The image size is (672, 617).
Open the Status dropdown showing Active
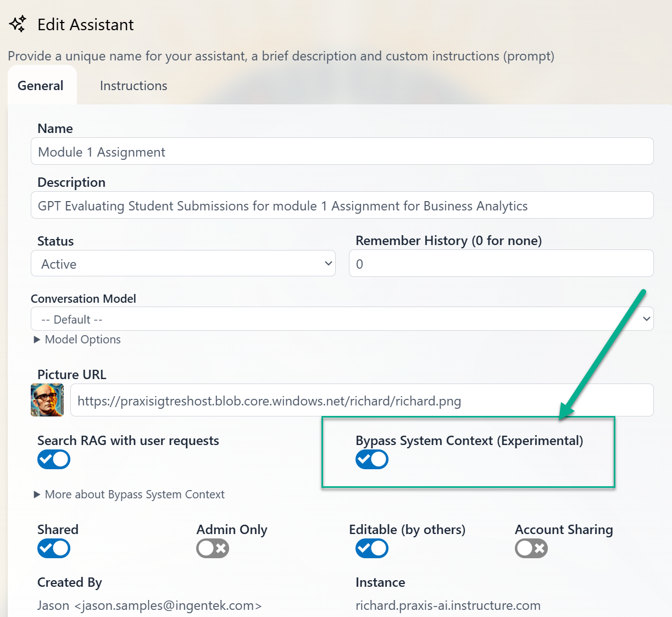pos(183,264)
